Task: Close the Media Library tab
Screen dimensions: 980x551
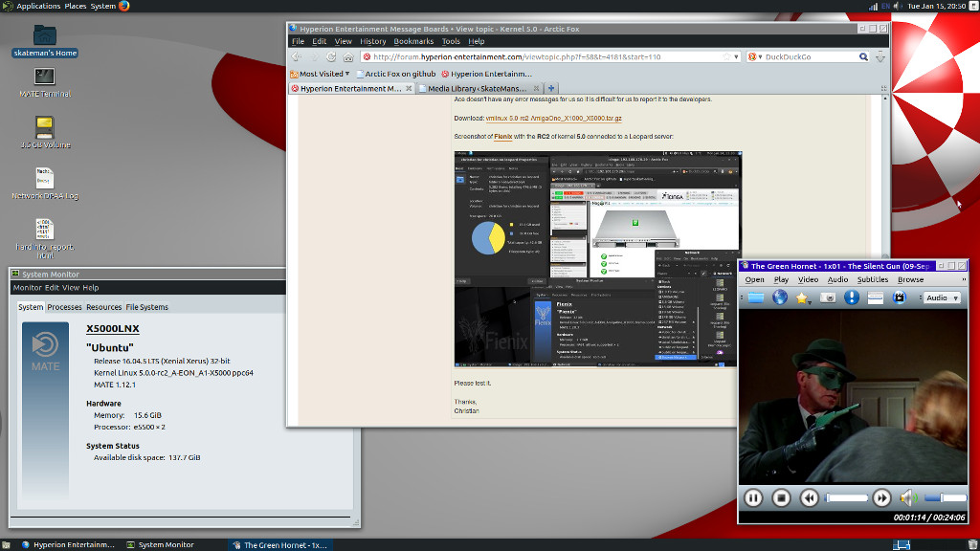Action: click(x=536, y=89)
